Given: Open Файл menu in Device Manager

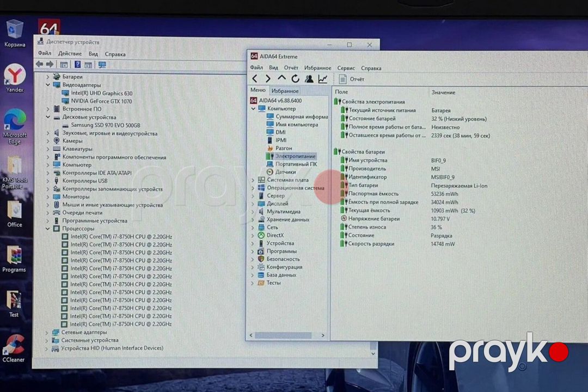Looking at the screenshot, I should 44,54.
